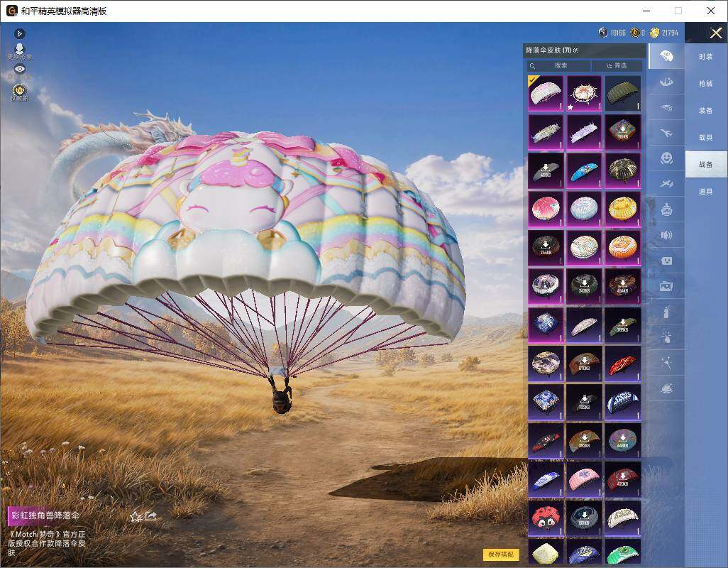Share the parachute skin using share arrow
This screenshot has height=568, width=728.
point(151,515)
